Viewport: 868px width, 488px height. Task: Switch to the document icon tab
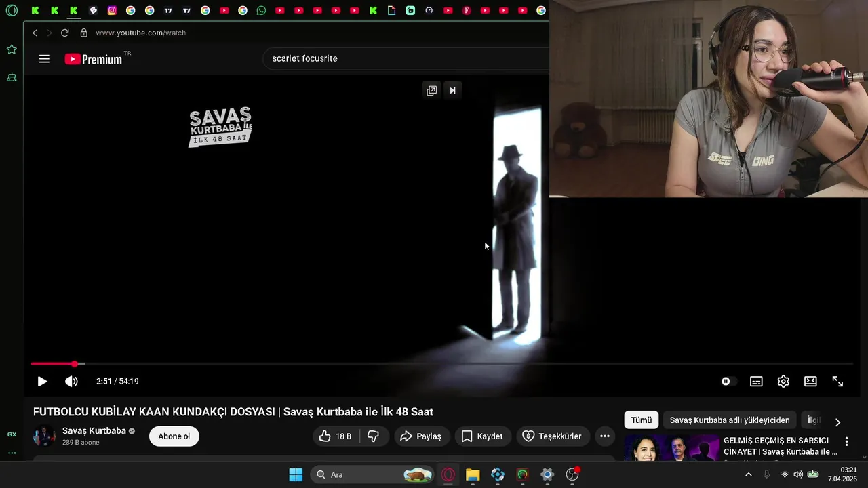tap(392, 10)
